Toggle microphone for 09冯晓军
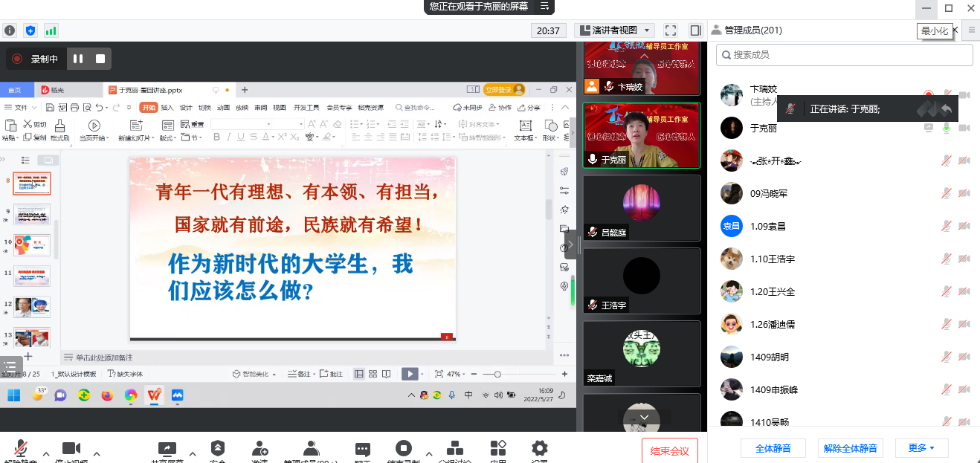The height and width of the screenshot is (463, 980). pyautogui.click(x=947, y=193)
